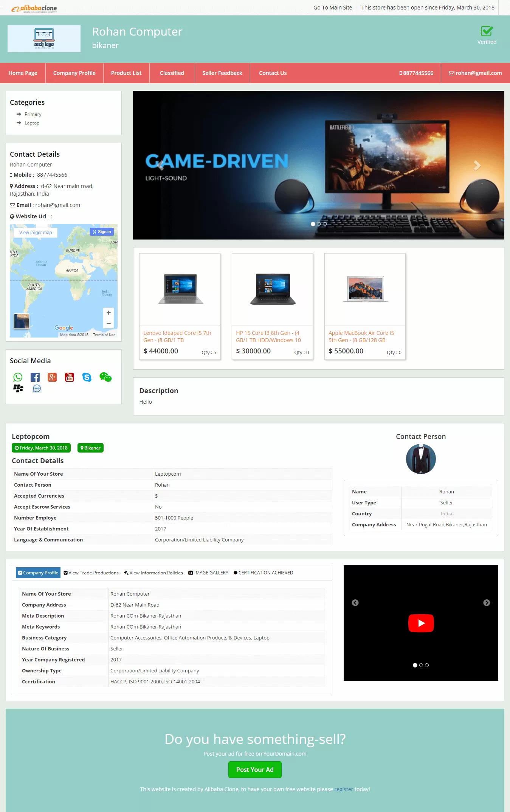Switch to View Information Policies tab
510x812 pixels.
click(153, 573)
